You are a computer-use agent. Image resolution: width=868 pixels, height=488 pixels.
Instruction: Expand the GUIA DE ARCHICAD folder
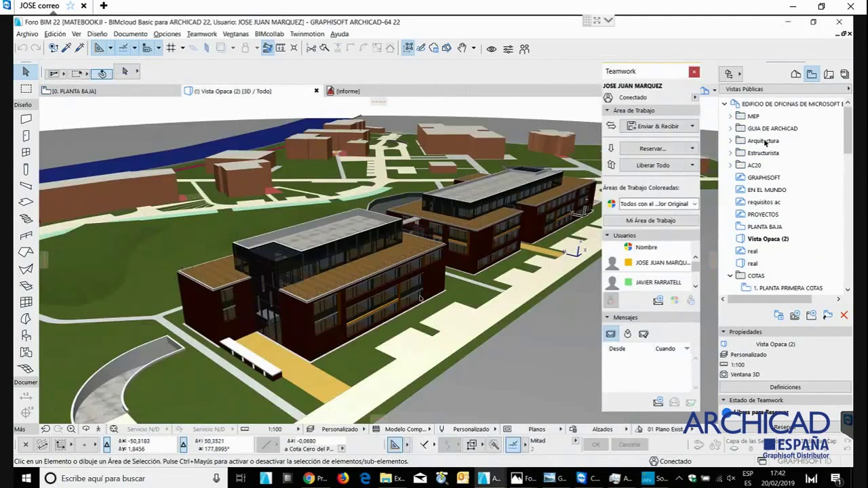pyautogui.click(x=730, y=128)
